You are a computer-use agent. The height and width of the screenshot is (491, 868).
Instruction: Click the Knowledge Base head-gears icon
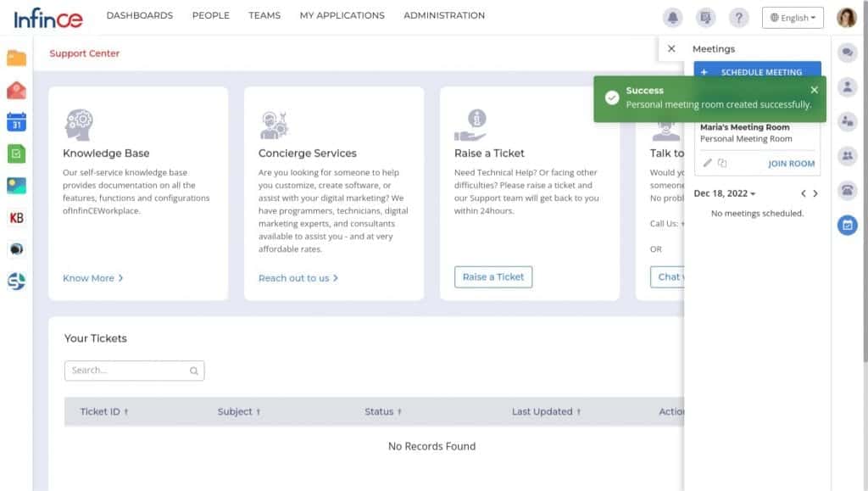point(79,125)
